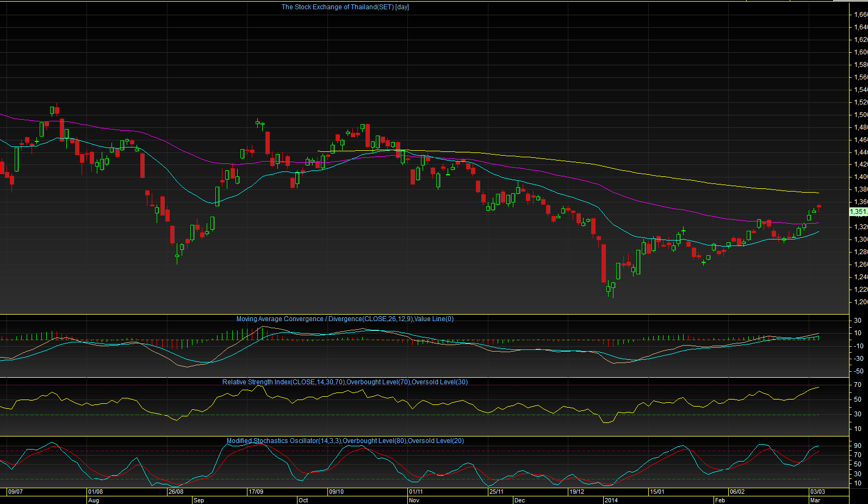Click the 19/12 date label
This screenshot has height=504, width=868.
click(576, 491)
